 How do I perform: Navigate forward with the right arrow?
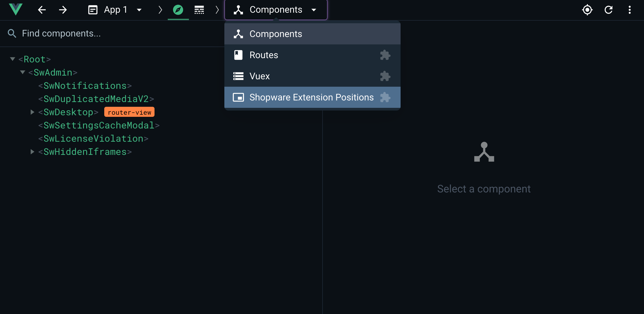tap(63, 10)
